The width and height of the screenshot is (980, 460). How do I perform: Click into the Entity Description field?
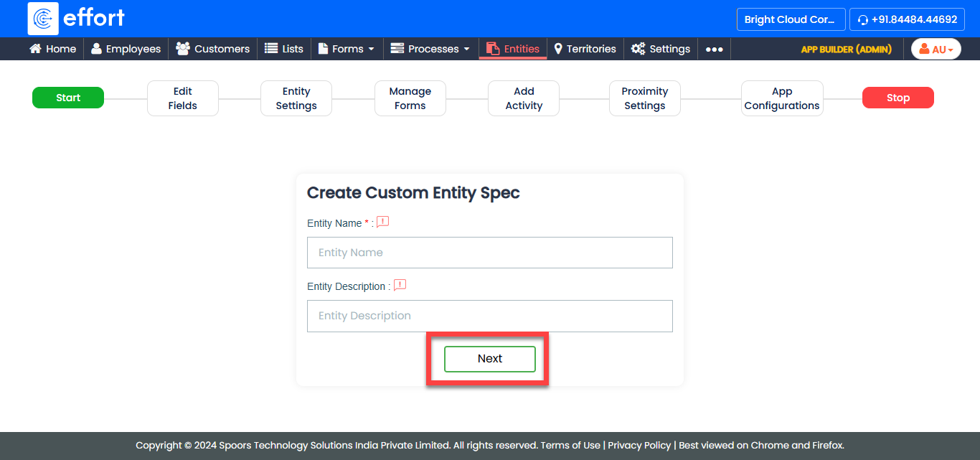click(x=489, y=316)
